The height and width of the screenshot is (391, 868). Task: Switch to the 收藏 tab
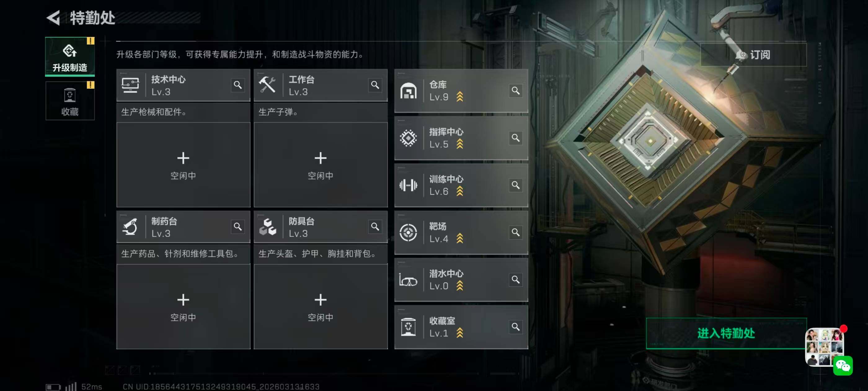point(70,101)
